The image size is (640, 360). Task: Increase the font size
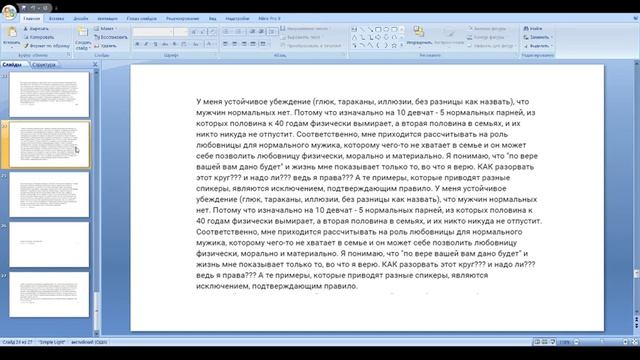click(194, 32)
